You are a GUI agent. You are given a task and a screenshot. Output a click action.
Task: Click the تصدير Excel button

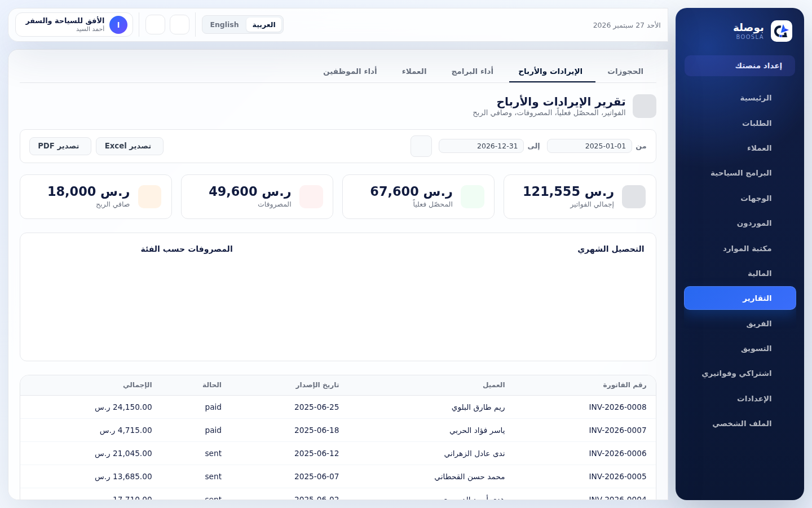tap(130, 146)
